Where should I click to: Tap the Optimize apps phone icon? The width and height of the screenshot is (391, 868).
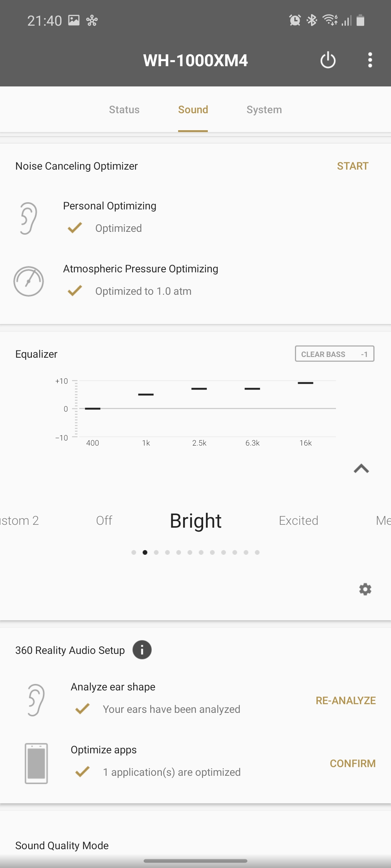pyautogui.click(x=36, y=763)
